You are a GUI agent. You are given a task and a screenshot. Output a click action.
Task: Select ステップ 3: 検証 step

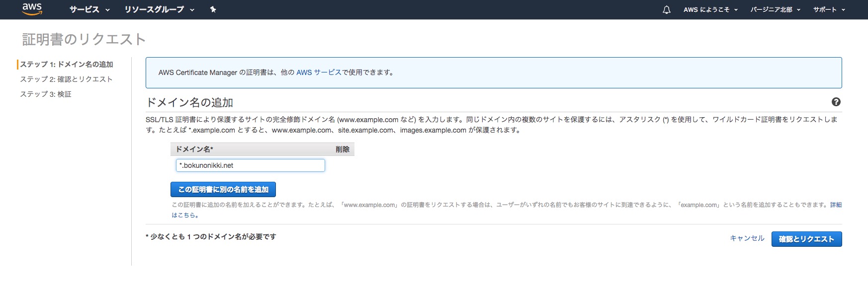46,94
